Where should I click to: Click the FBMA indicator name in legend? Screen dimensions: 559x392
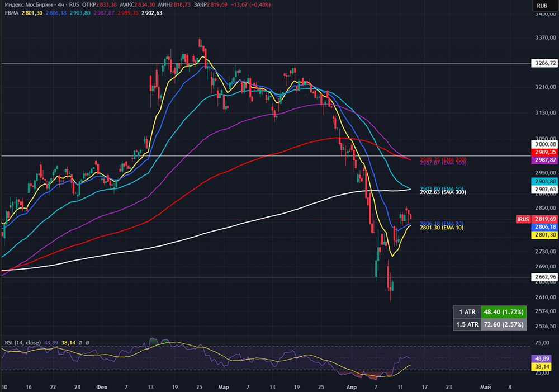(11, 13)
